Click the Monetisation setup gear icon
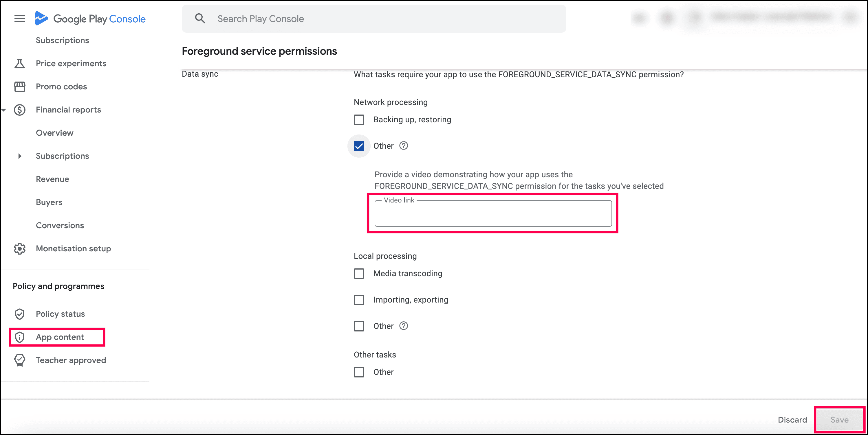The height and width of the screenshot is (435, 868). coord(20,248)
